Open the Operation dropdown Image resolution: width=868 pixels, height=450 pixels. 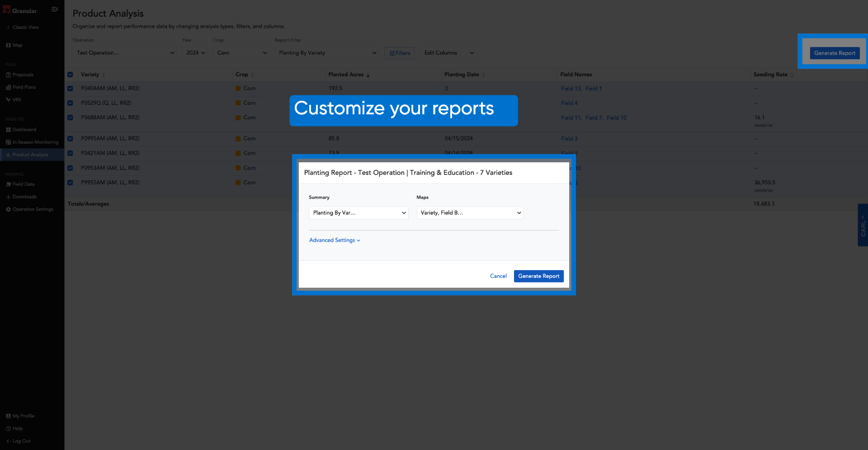coord(124,53)
